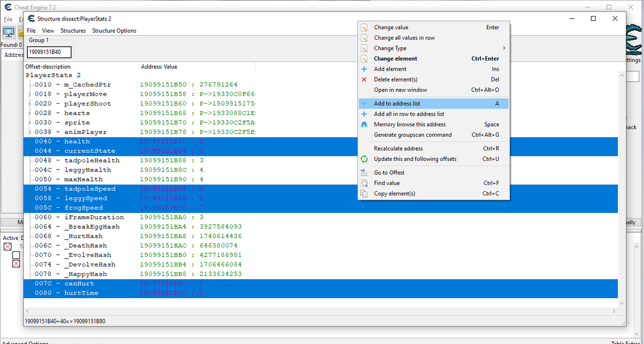Click plus icon for Add all in row
The height and width of the screenshot is (344, 644).
click(x=364, y=114)
